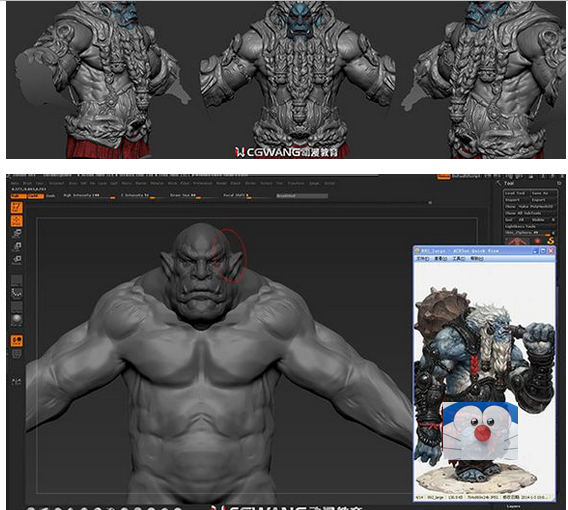Click the GoZ button in Tool panel
Screen dimensions: 568x510
tap(509, 220)
